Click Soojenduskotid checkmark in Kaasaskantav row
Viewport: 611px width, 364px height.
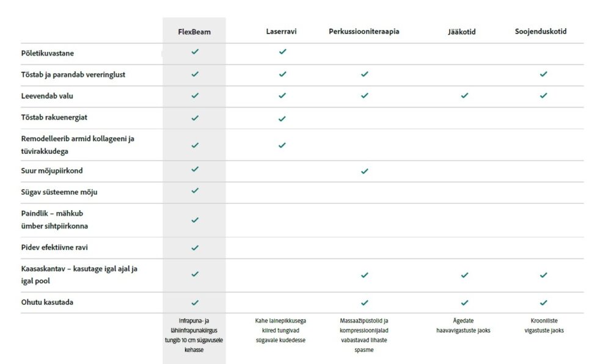click(544, 275)
